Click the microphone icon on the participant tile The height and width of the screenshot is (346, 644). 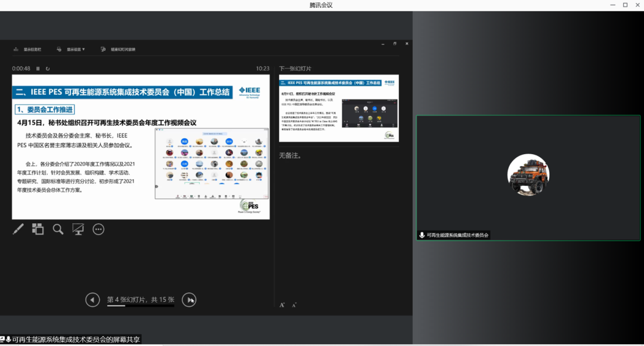click(x=422, y=235)
